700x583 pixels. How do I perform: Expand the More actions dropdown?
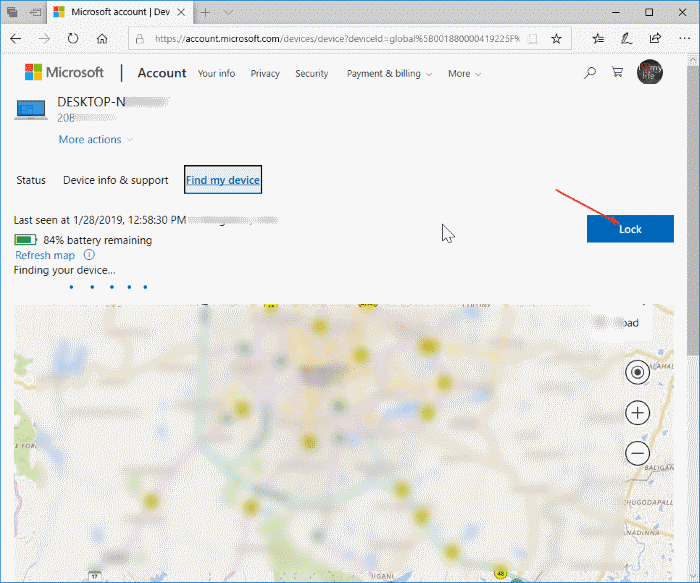(96, 139)
